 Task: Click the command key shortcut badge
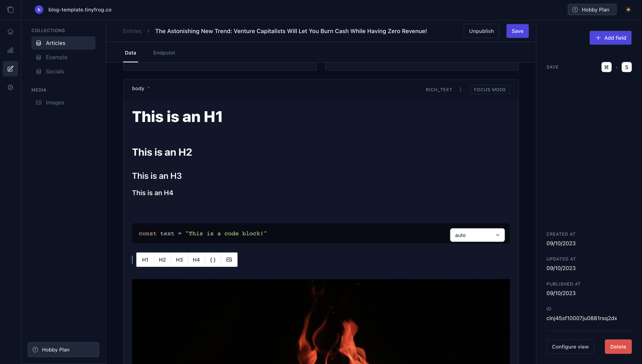pyautogui.click(x=606, y=67)
